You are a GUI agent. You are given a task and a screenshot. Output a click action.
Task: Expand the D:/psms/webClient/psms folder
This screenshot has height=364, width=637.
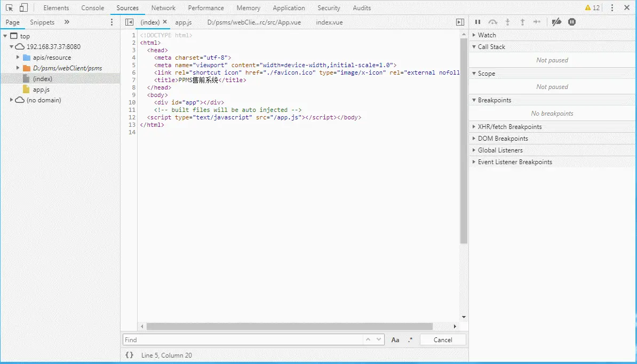[x=18, y=68]
